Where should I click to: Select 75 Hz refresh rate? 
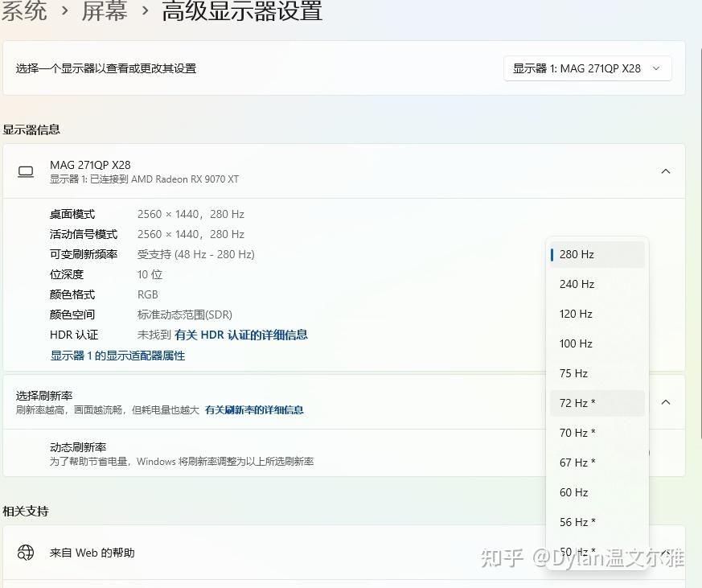[x=597, y=373]
